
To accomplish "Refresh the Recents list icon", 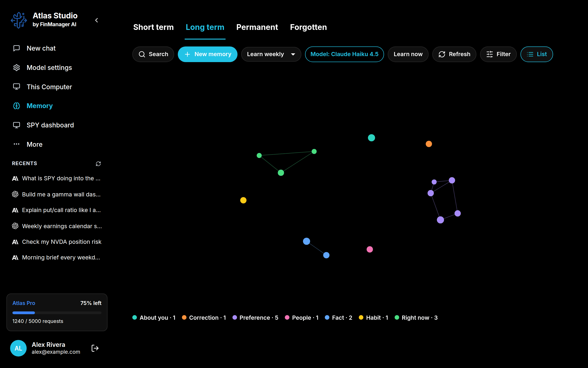I will click(x=98, y=164).
